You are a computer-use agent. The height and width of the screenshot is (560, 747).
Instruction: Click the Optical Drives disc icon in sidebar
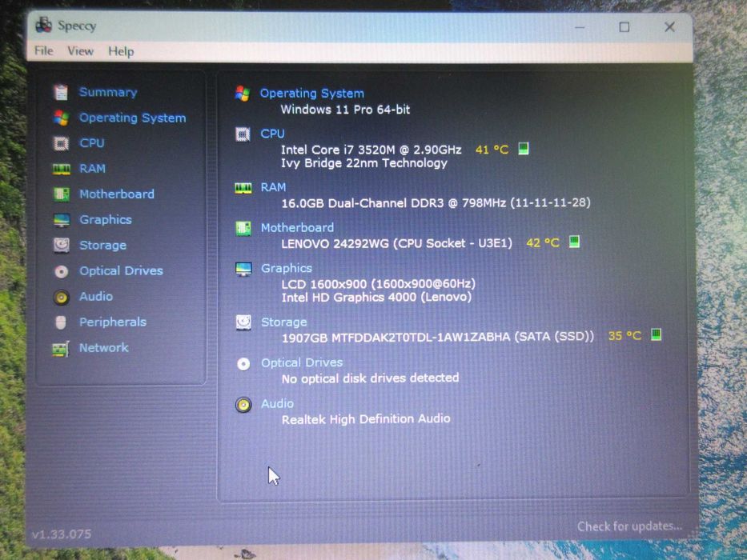[x=61, y=271]
